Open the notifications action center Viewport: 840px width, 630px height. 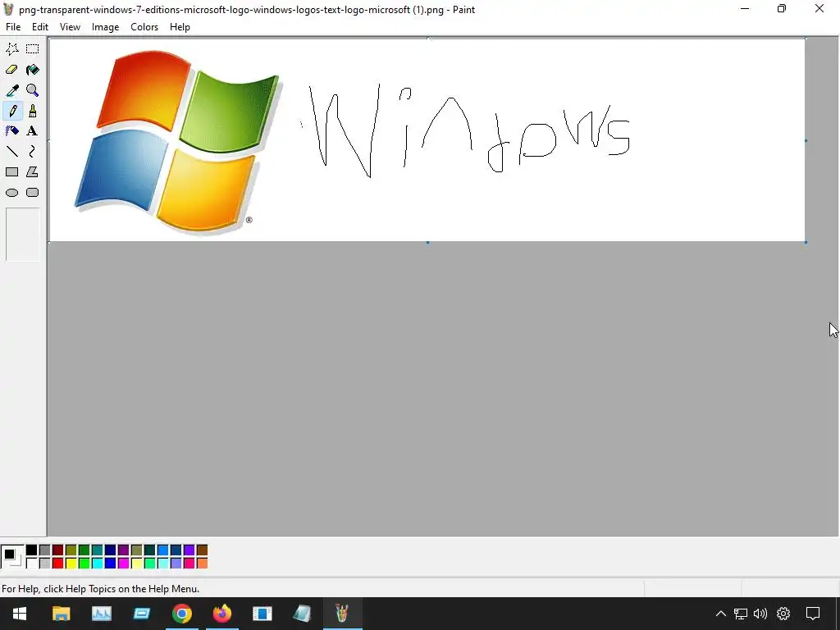coord(813,614)
